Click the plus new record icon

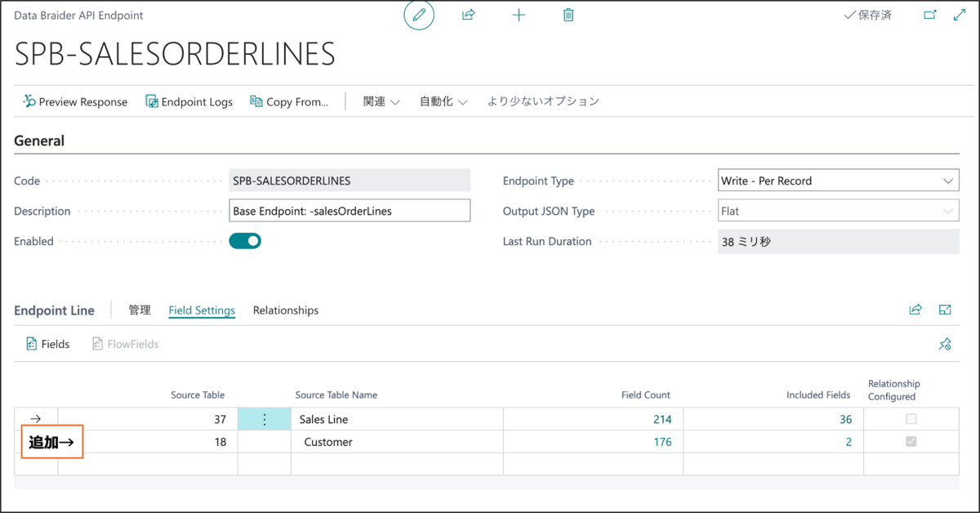click(519, 16)
